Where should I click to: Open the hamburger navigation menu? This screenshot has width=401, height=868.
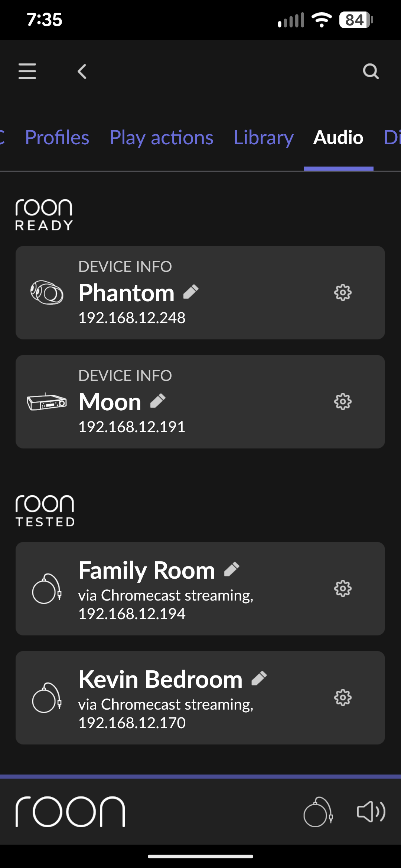click(x=27, y=71)
